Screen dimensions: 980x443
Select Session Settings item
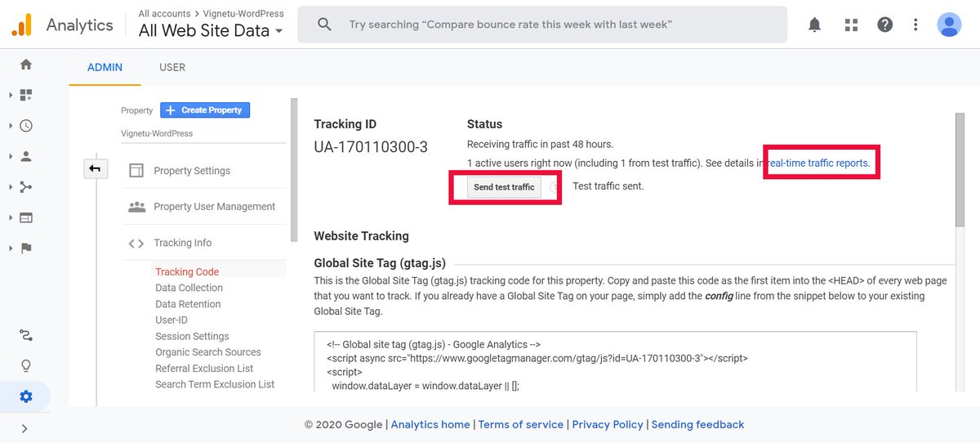pyautogui.click(x=192, y=336)
